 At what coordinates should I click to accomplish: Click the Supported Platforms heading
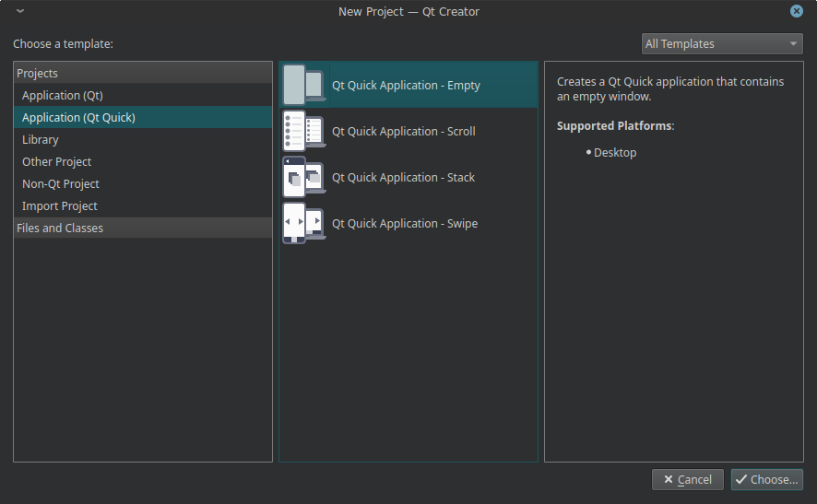[615, 126]
